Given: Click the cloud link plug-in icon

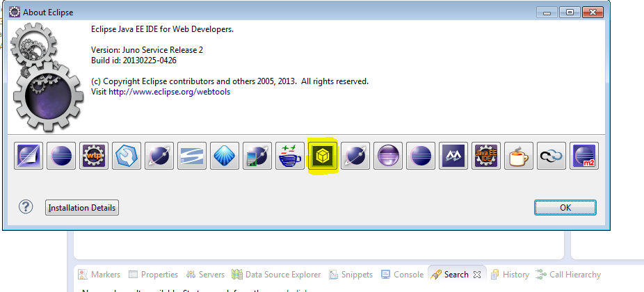Looking at the screenshot, I should pyautogui.click(x=552, y=156).
